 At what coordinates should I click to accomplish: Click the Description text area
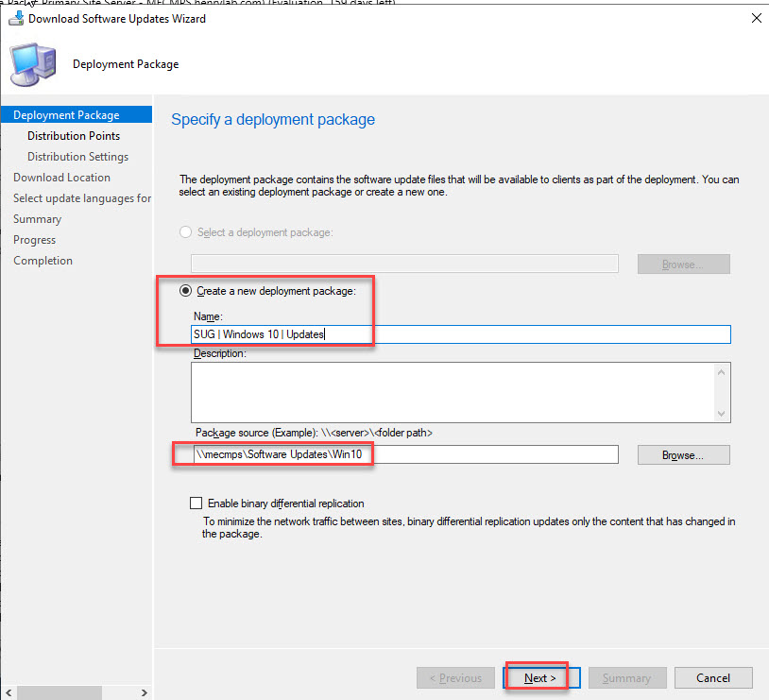coord(452,393)
